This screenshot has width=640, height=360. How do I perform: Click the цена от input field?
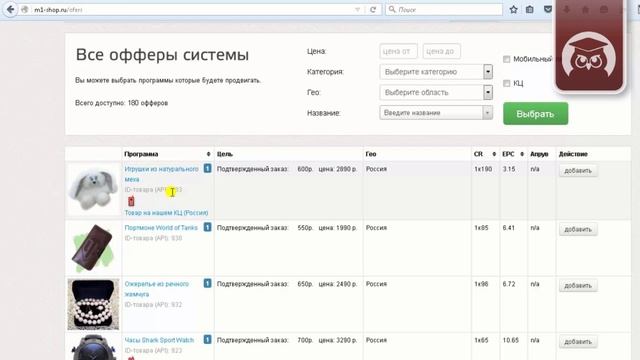(398, 51)
